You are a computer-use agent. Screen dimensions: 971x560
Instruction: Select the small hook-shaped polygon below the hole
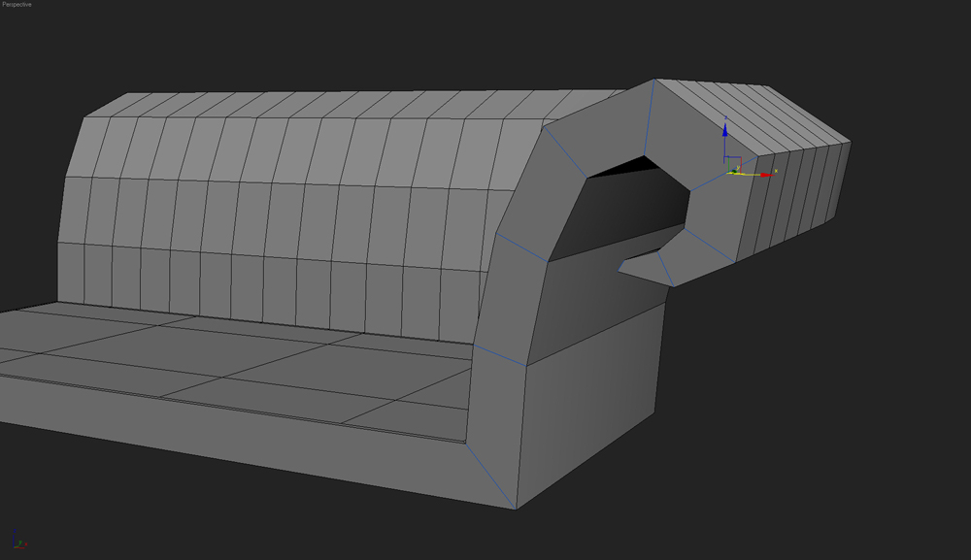pos(648,267)
